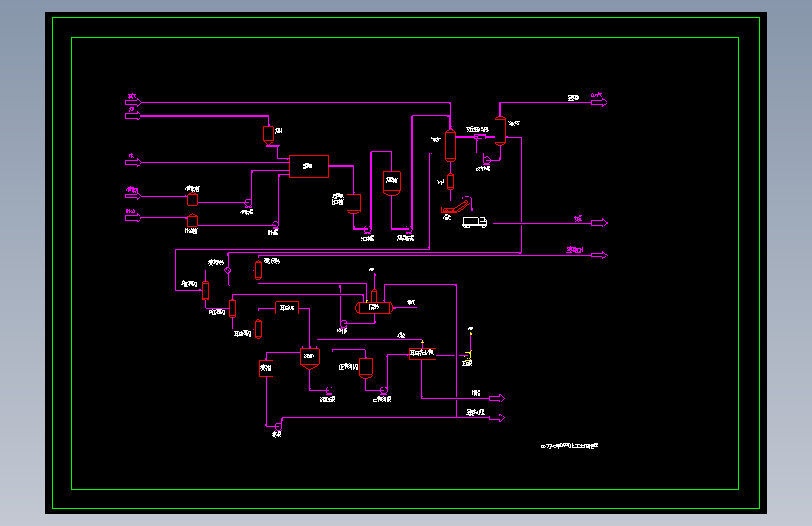Select the small red square box at far lower left
The height and width of the screenshot is (526, 812).
(266, 369)
